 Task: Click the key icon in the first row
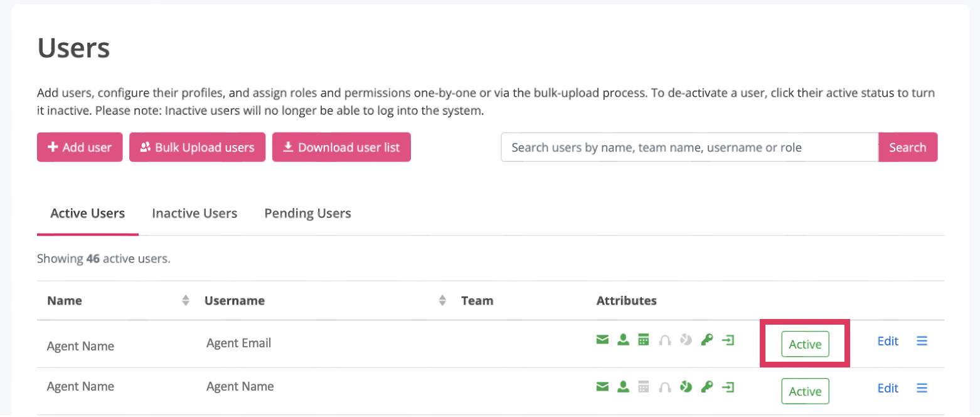tap(707, 340)
